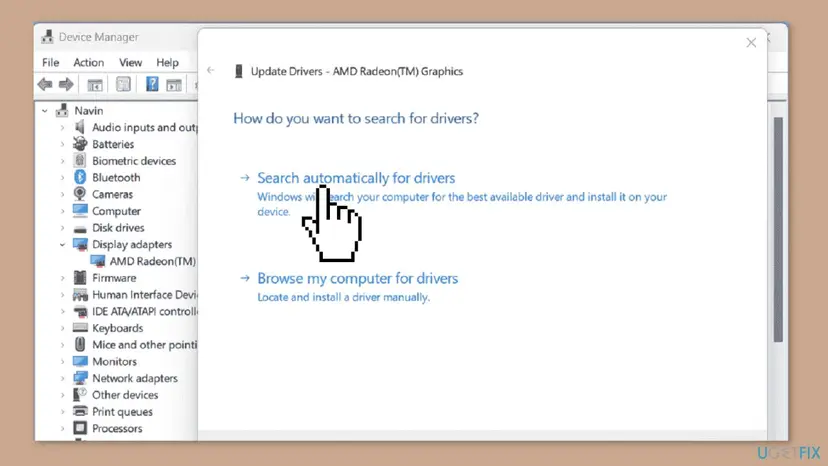The height and width of the screenshot is (466, 828).
Task: Click the Update Drivers dialog title device icon
Action: point(239,71)
